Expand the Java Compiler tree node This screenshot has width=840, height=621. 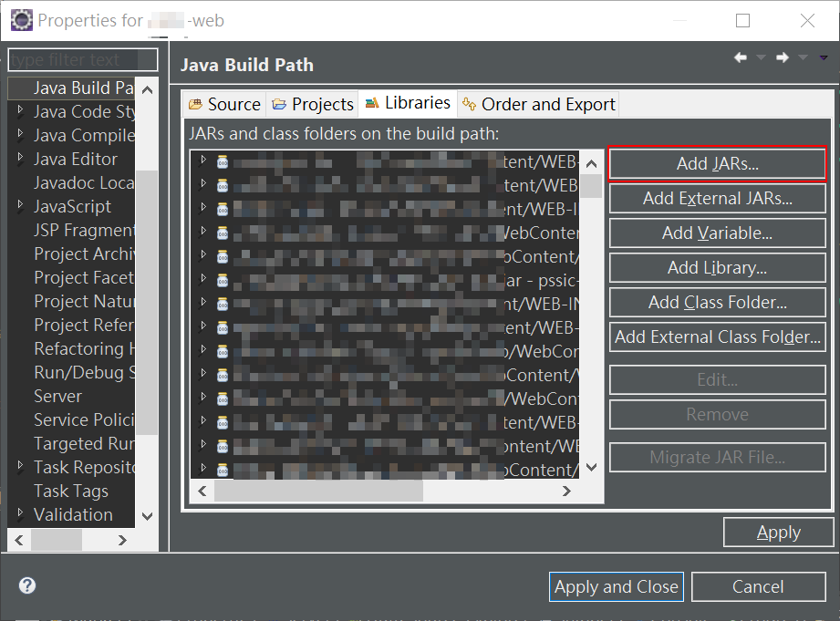21,135
